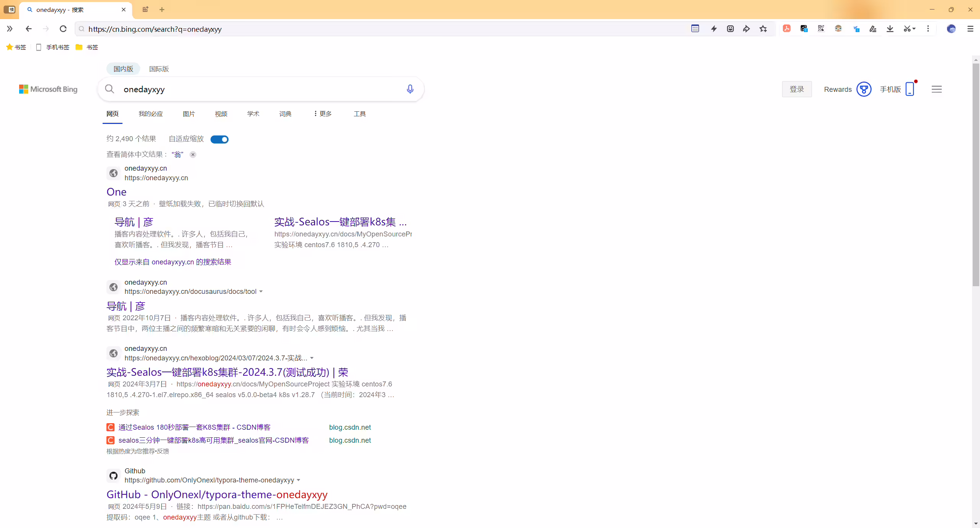The width and height of the screenshot is (980, 528).
Task: Click the 翁 simplified Chinese suggestion link
Action: [x=177, y=155]
